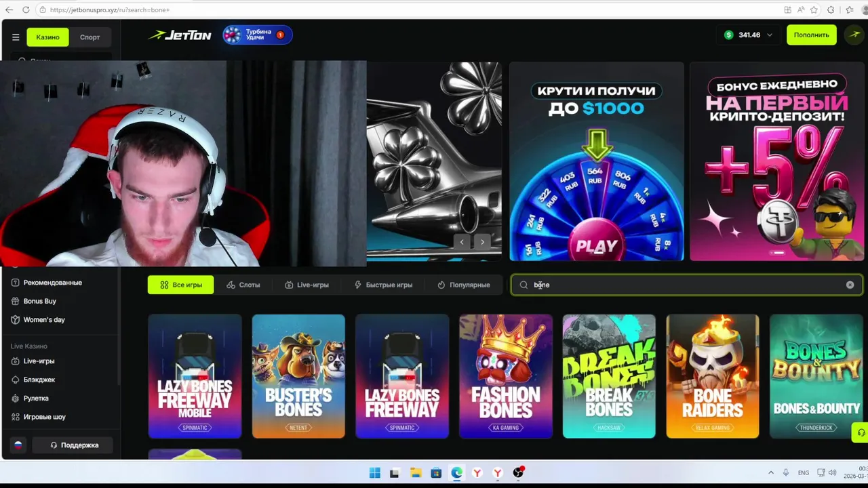Select the Быстрые игры category
Image resolution: width=868 pixels, height=488 pixels.
pyautogui.click(x=383, y=285)
